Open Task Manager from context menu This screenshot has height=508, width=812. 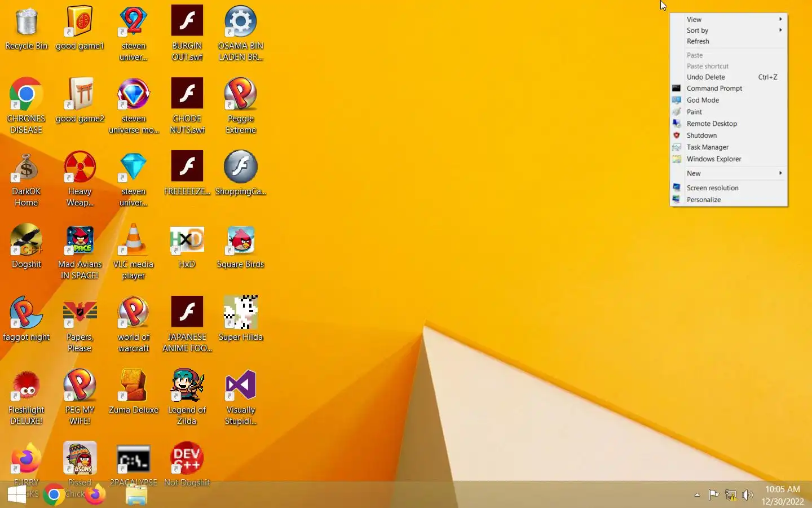[729, 147]
